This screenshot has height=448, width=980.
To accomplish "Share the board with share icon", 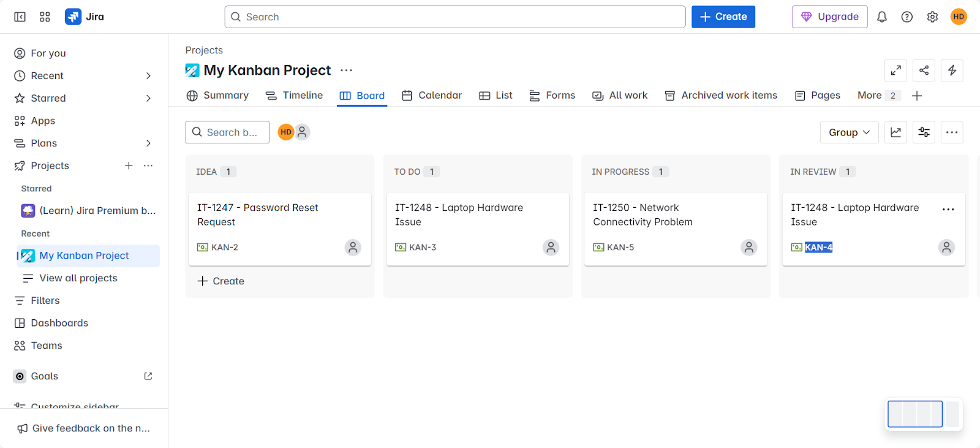I will 924,70.
